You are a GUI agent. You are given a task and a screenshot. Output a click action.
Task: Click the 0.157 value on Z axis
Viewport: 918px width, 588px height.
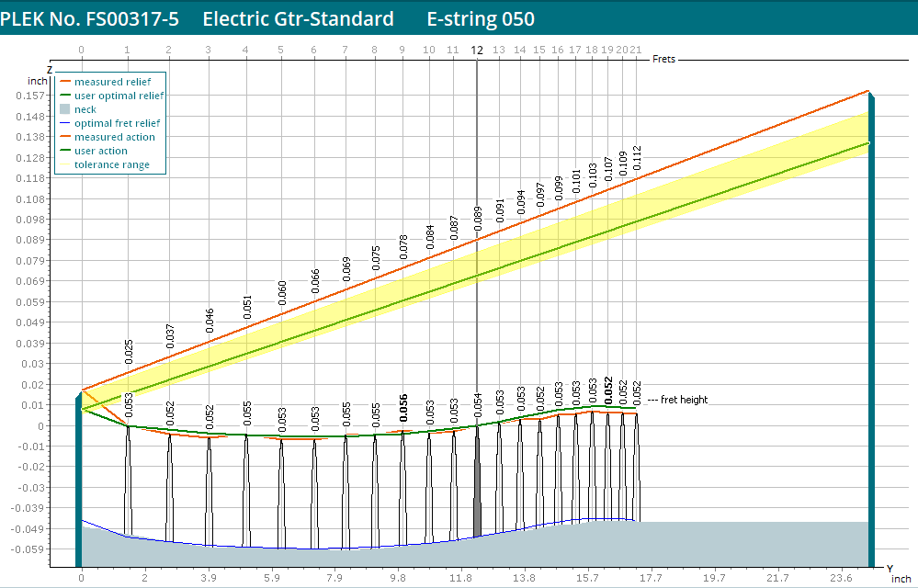click(35, 96)
